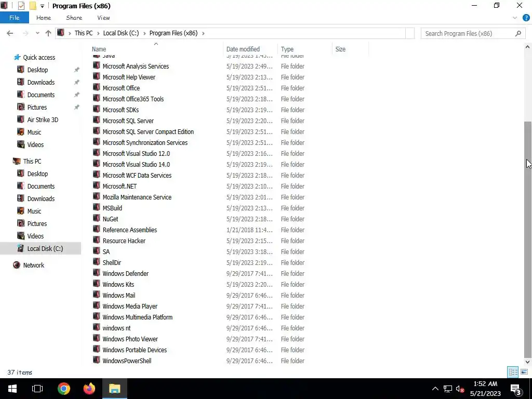This screenshot has height=399, width=532.
Task: Go up one folder level arrow
Action: click(48, 33)
